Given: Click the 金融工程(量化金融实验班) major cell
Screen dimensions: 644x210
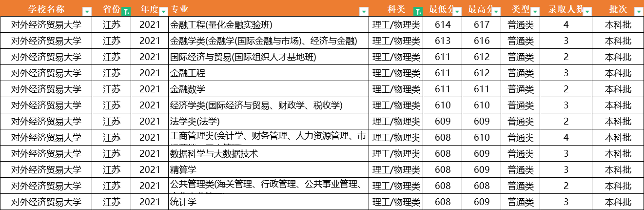Looking at the screenshot, I should [268, 25].
